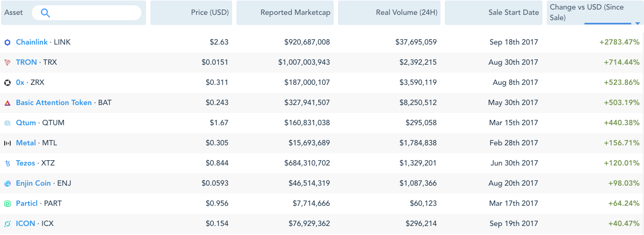Click the Tezos logo icon
This screenshot has width=644, height=235.
[7, 163]
